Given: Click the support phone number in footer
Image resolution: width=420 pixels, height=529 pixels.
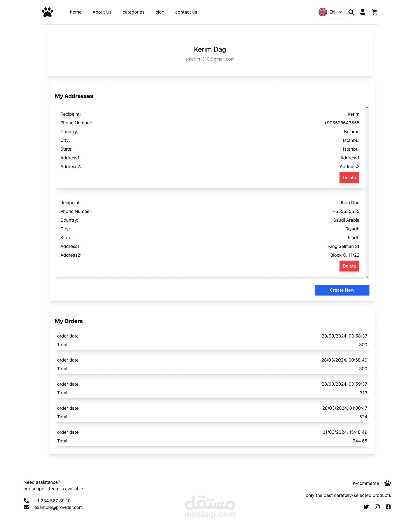Looking at the screenshot, I should (52, 501).
